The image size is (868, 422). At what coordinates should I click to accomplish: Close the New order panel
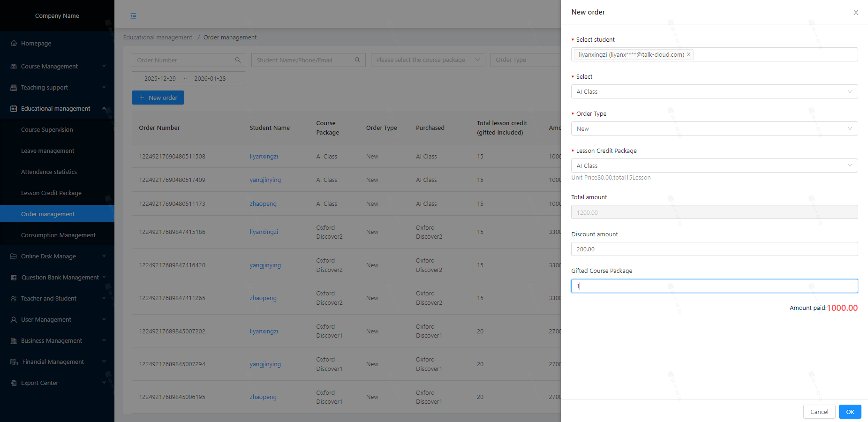[856, 13]
